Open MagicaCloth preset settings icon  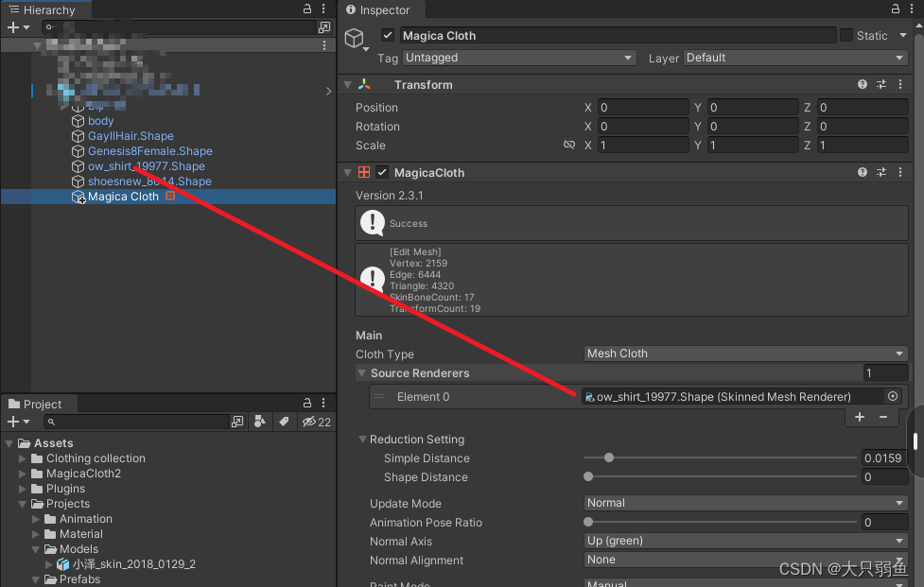click(881, 173)
